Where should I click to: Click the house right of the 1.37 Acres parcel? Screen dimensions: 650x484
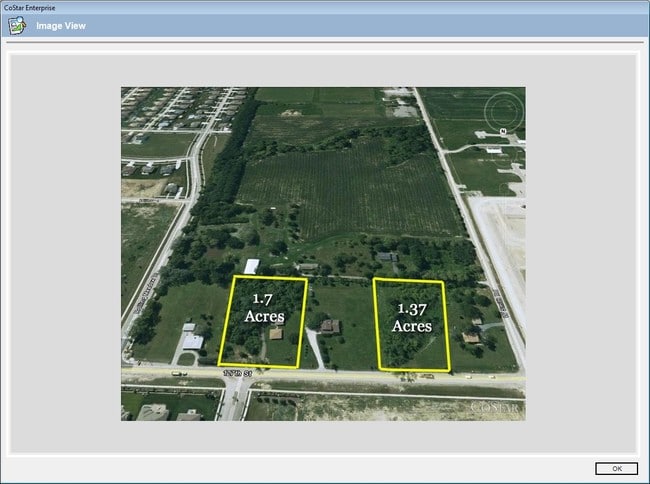click(471, 338)
